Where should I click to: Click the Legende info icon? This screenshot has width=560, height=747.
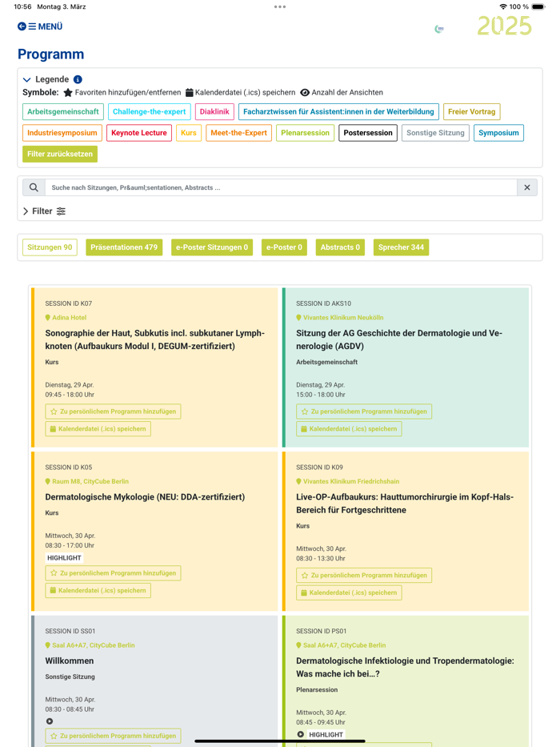point(78,79)
